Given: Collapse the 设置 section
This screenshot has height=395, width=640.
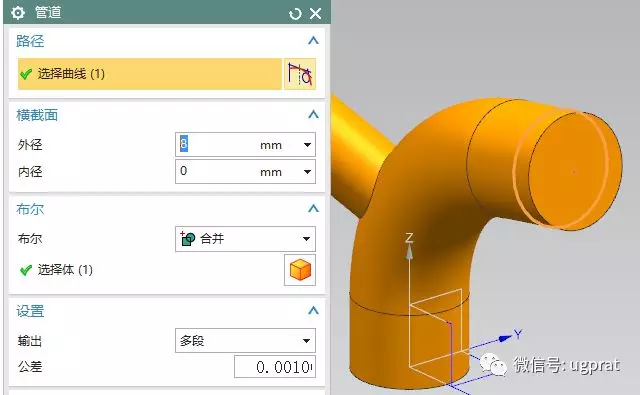Looking at the screenshot, I should pos(313,311).
